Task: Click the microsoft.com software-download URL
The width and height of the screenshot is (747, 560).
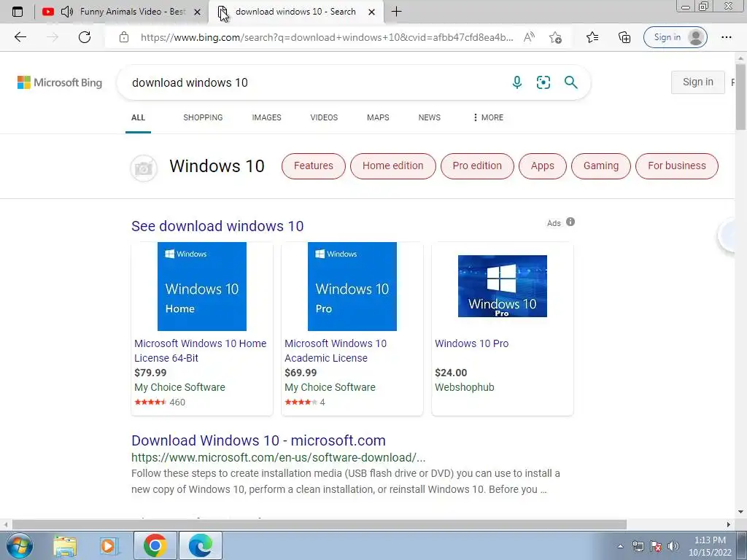Action: (278, 458)
